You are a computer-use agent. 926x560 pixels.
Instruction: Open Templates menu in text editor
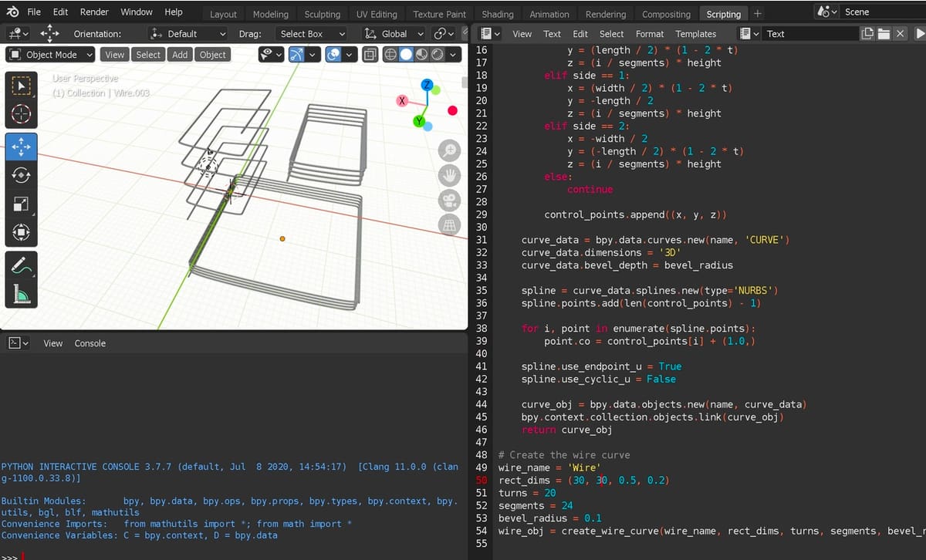[x=695, y=34]
